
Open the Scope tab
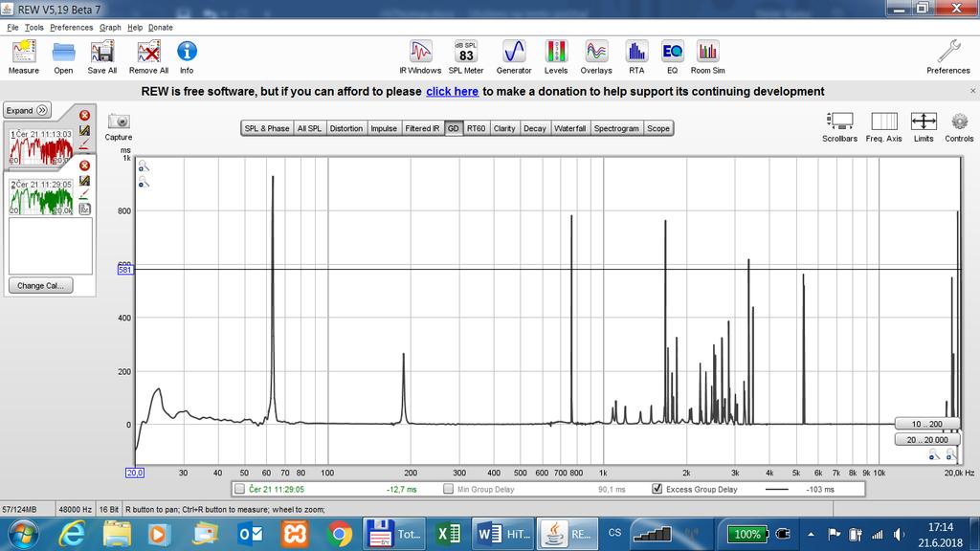(x=658, y=128)
